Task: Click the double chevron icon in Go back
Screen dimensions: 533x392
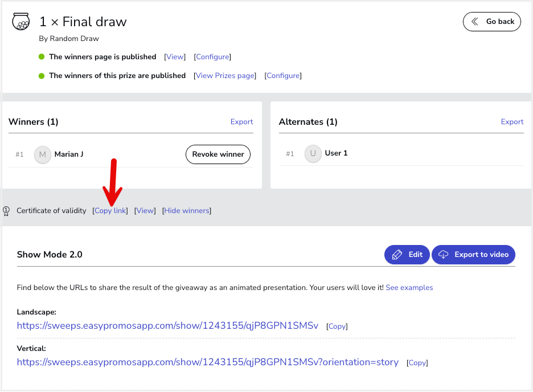Action: 475,22
